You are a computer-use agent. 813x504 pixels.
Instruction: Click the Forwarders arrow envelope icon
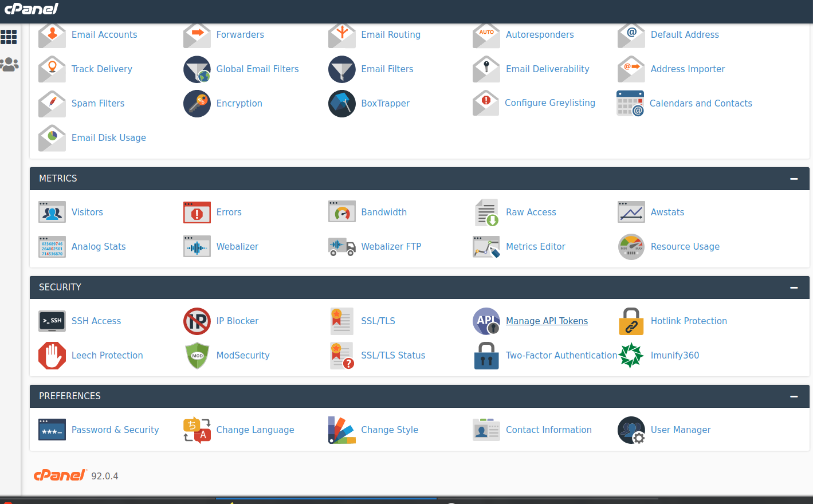coord(197,35)
